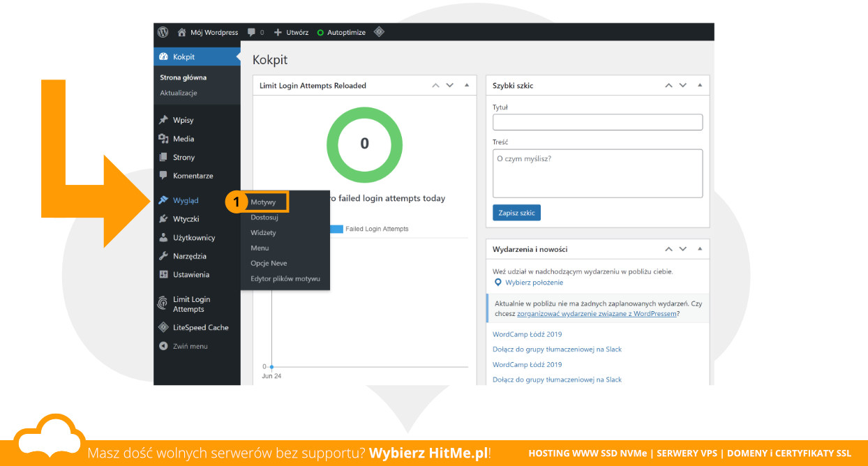Click the Ustawienia settings icon
The width and height of the screenshot is (868, 466).
163,274
